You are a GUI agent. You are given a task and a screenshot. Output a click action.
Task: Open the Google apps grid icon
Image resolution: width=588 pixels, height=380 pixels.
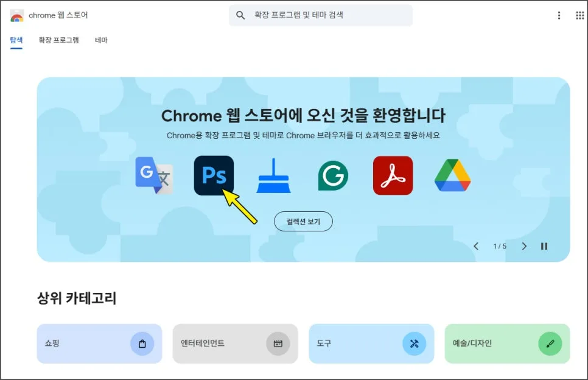(579, 15)
